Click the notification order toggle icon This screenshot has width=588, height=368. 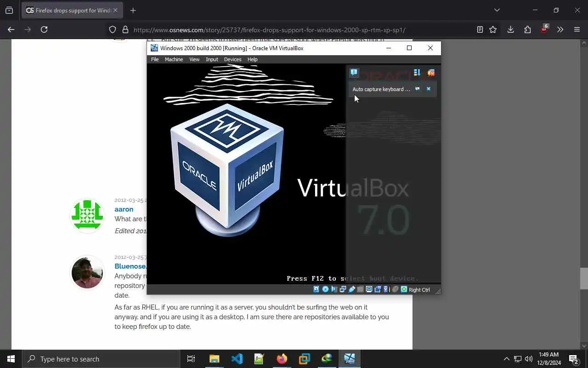point(417,73)
